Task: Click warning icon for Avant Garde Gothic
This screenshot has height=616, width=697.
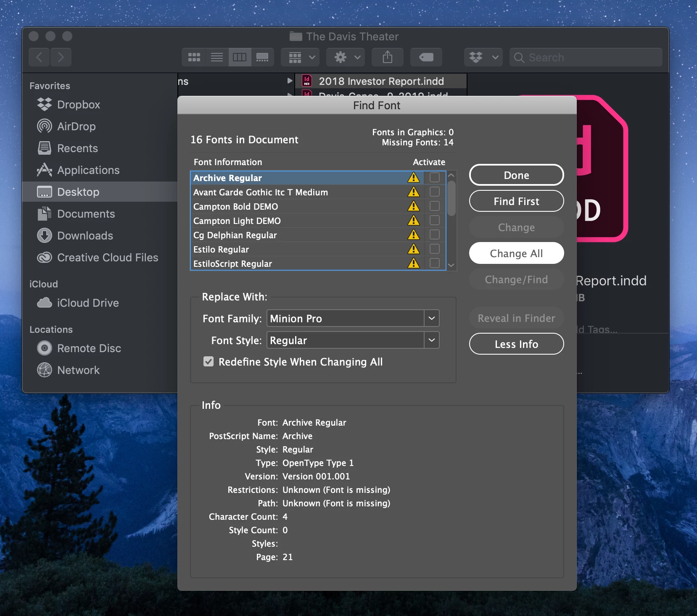Action: [x=414, y=192]
